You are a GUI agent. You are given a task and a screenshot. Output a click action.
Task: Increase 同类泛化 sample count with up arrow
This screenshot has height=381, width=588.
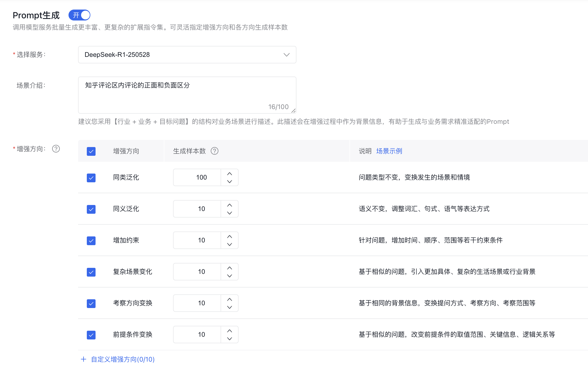[230, 174]
